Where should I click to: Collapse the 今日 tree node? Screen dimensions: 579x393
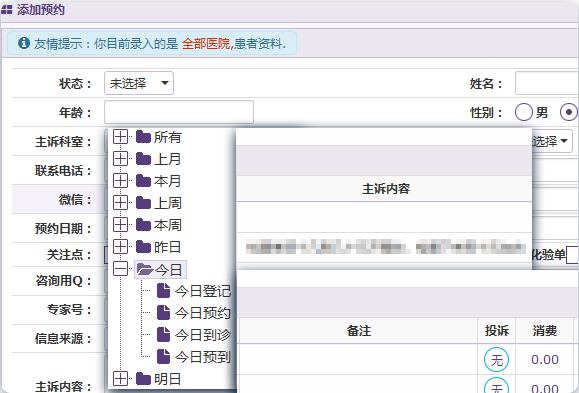120,269
